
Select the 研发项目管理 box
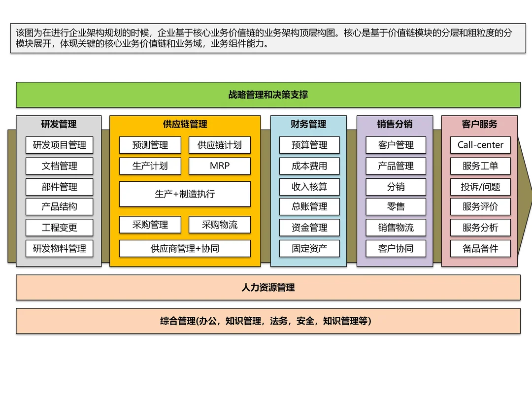tap(60, 145)
